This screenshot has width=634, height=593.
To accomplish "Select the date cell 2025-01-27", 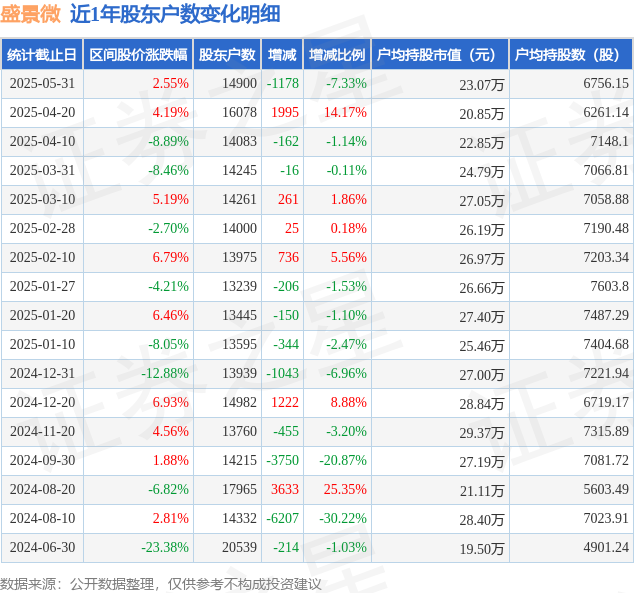I will click(x=42, y=287).
